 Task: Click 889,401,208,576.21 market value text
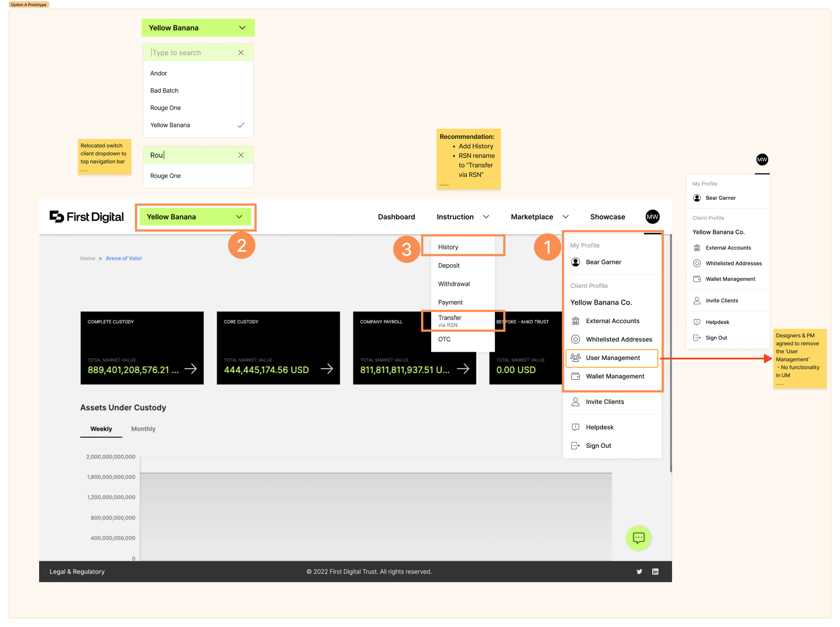133,370
